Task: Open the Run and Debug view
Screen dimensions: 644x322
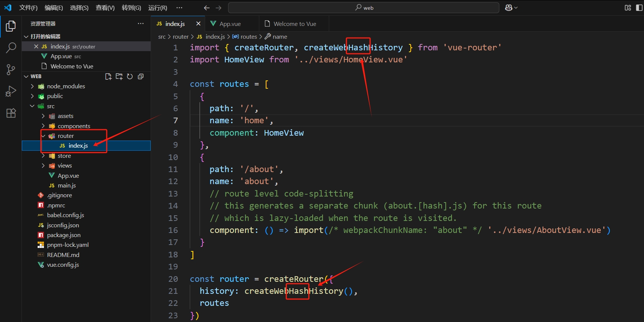Action: (11, 91)
